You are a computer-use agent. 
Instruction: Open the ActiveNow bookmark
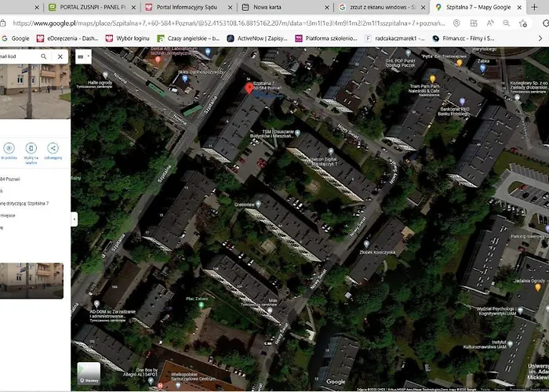(256, 38)
